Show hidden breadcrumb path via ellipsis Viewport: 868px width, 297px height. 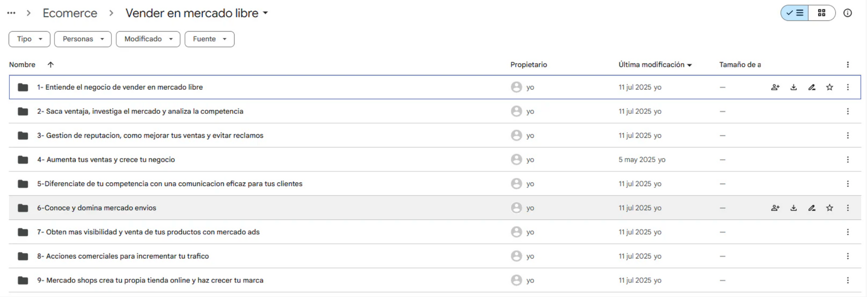(11, 13)
